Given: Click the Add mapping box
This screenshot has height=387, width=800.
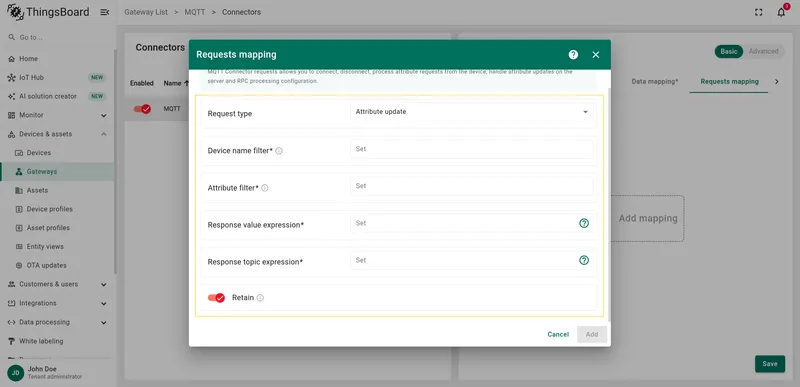Looking at the screenshot, I should pyautogui.click(x=647, y=218).
